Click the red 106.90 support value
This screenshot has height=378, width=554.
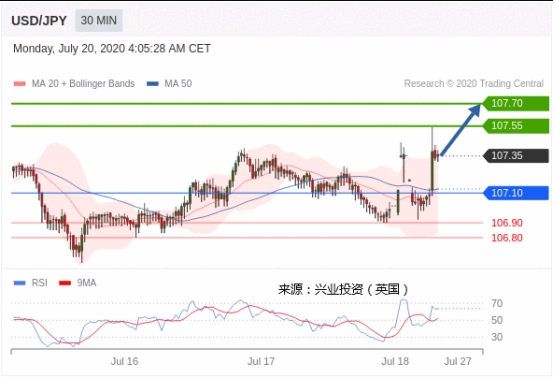pyautogui.click(x=507, y=223)
